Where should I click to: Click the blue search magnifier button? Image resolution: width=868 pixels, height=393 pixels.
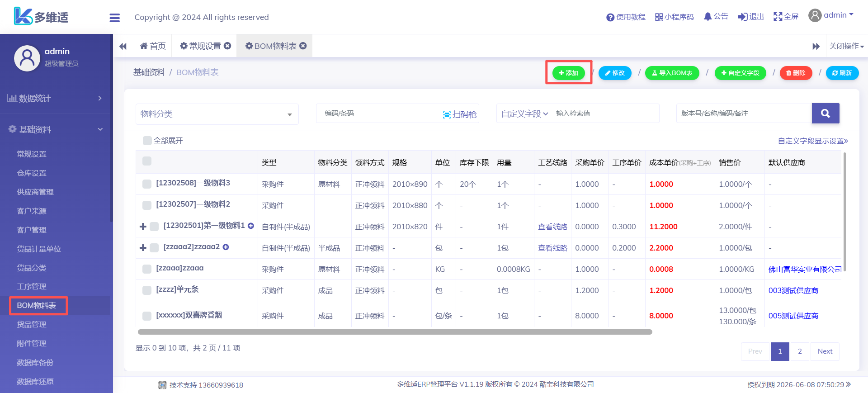pos(825,114)
